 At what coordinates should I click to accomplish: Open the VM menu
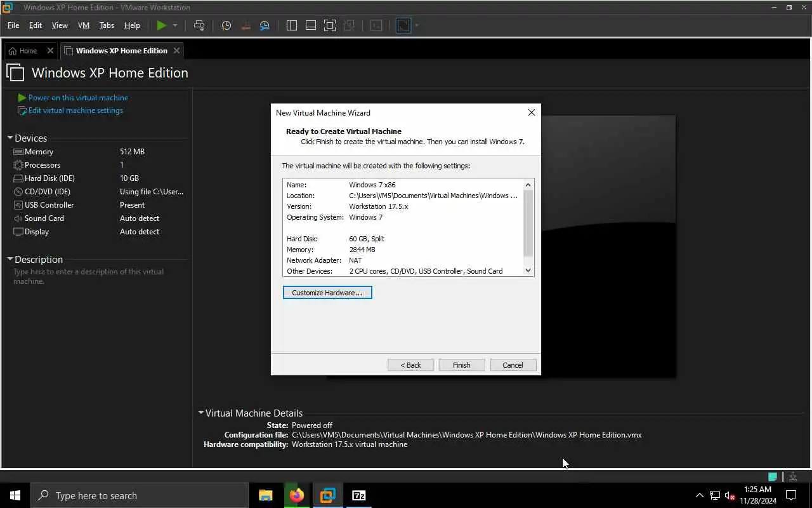(x=84, y=25)
